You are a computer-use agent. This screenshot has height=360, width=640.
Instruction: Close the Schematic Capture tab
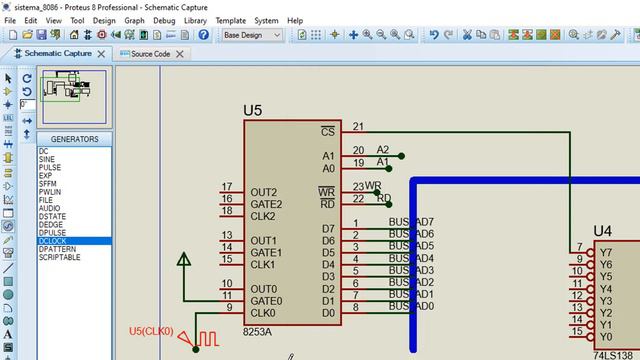pyautogui.click(x=101, y=54)
